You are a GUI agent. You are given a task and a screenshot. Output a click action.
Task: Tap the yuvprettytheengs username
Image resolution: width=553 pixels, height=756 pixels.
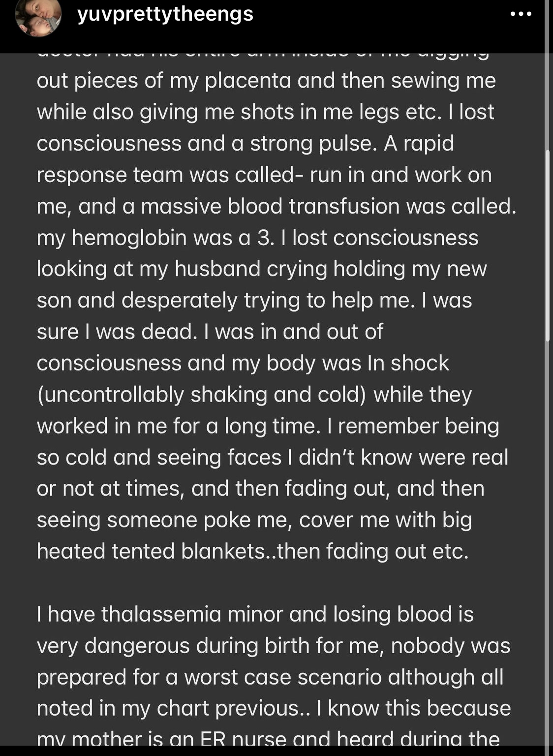[x=165, y=13]
